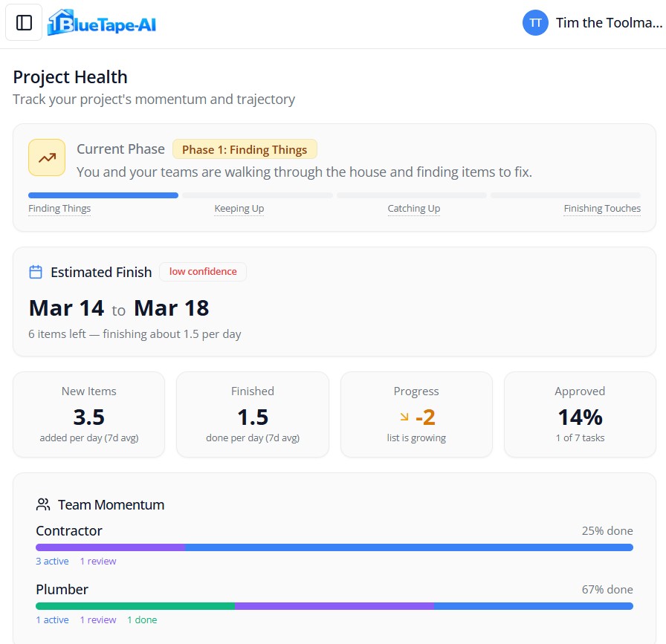Viewport: 666px width, 644px height.
Task: Click the orange downward arrow in Progress
Action: (404, 417)
